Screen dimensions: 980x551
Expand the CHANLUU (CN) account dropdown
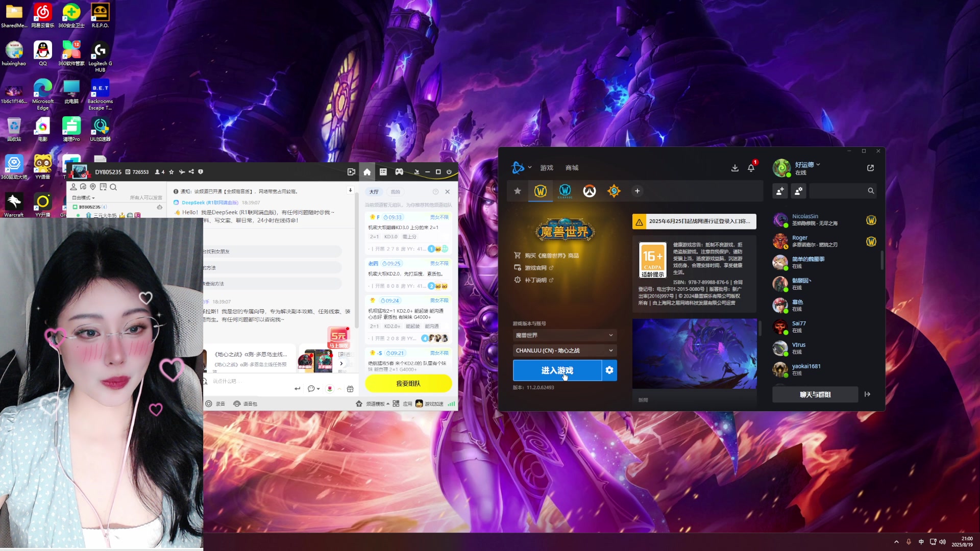point(565,350)
